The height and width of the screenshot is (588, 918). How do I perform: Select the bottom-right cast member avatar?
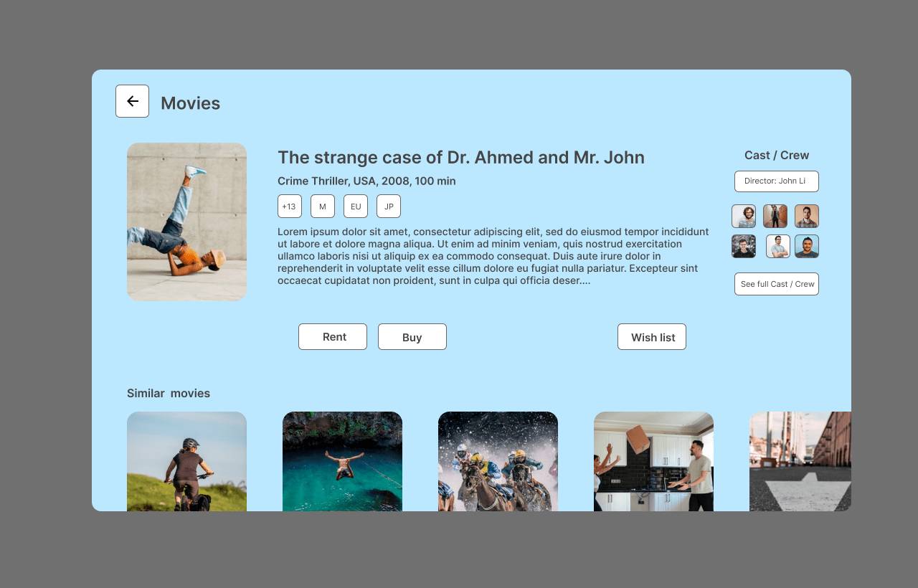point(807,246)
